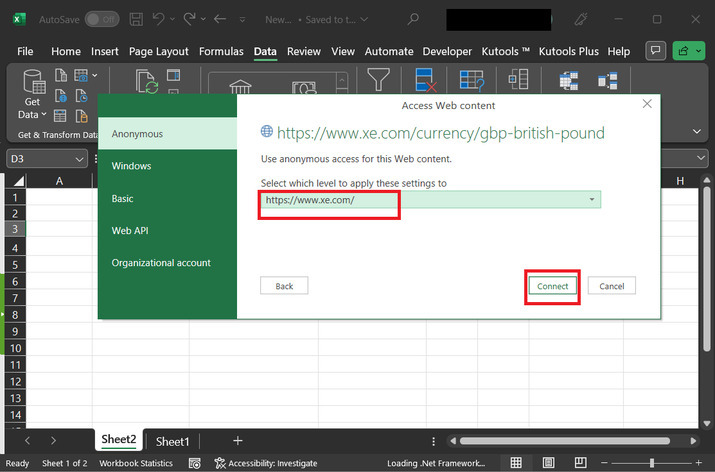Image resolution: width=715 pixels, height=472 pixels.
Task: Open the Name Box dropdown
Action: [79, 159]
